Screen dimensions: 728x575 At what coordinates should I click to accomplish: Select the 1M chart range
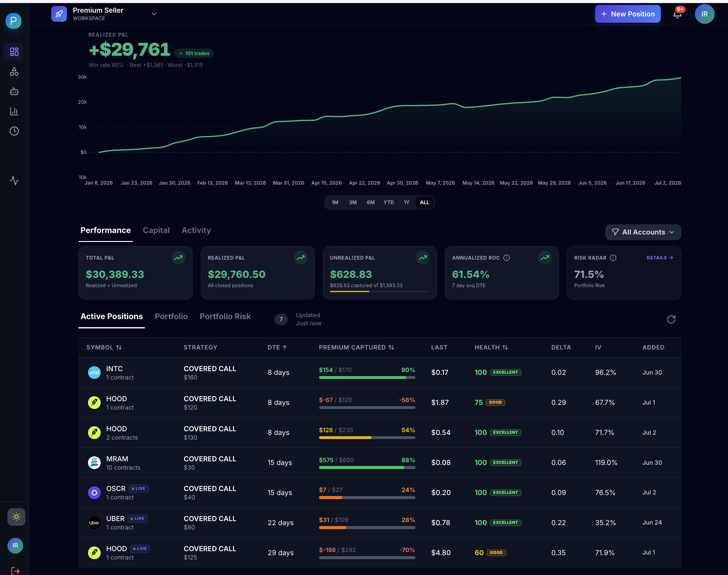[335, 202]
